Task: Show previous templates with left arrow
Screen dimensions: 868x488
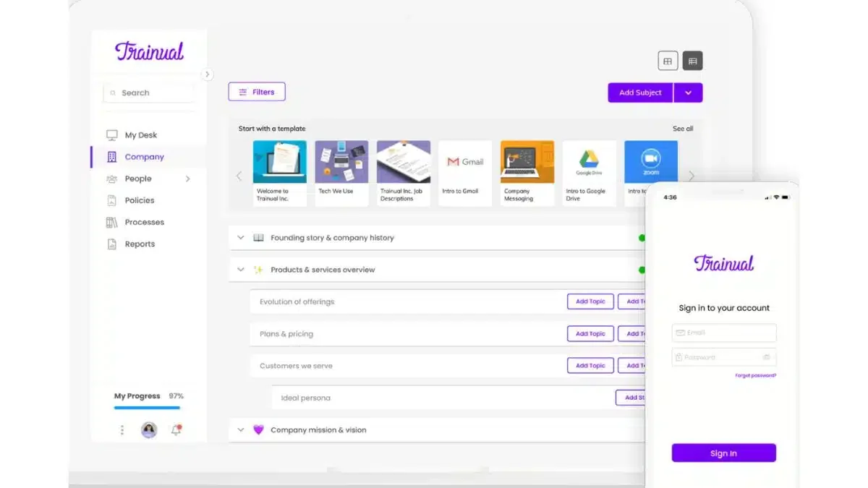Action: click(x=239, y=176)
